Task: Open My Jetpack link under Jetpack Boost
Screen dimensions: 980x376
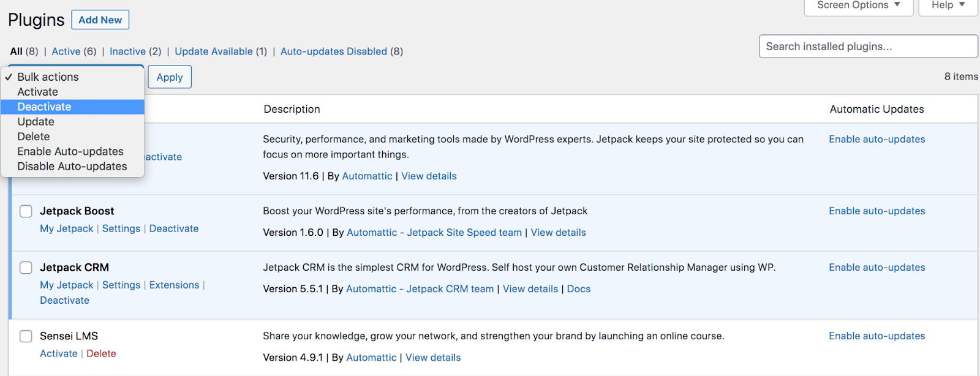Action: click(x=67, y=228)
